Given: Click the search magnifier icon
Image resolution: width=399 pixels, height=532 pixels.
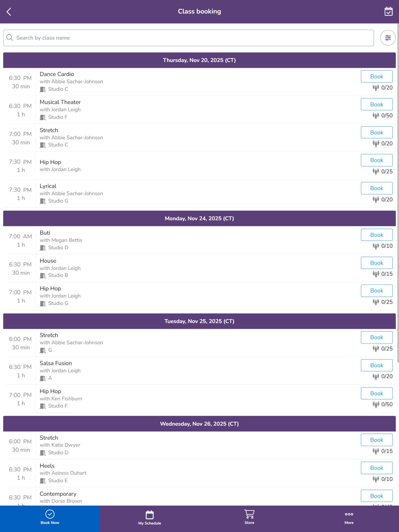Looking at the screenshot, I should (10, 38).
